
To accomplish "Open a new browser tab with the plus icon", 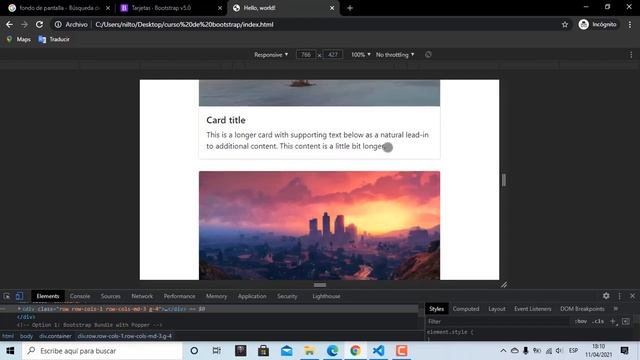I will point(350,8).
